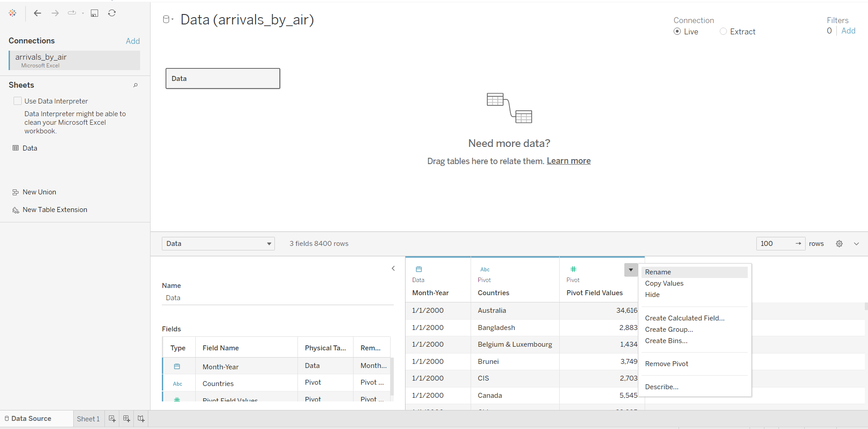Click the search sheets magnifier icon

click(135, 85)
